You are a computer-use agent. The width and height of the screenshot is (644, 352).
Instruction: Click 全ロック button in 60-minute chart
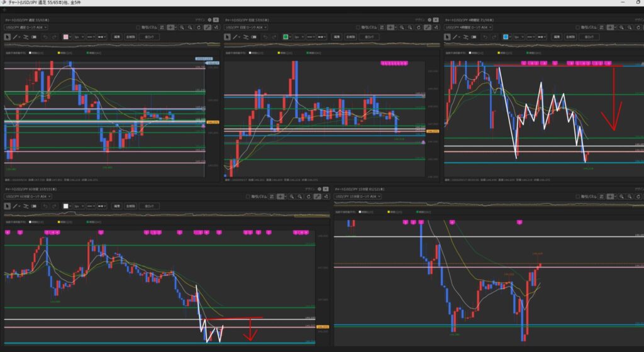(x=150, y=206)
